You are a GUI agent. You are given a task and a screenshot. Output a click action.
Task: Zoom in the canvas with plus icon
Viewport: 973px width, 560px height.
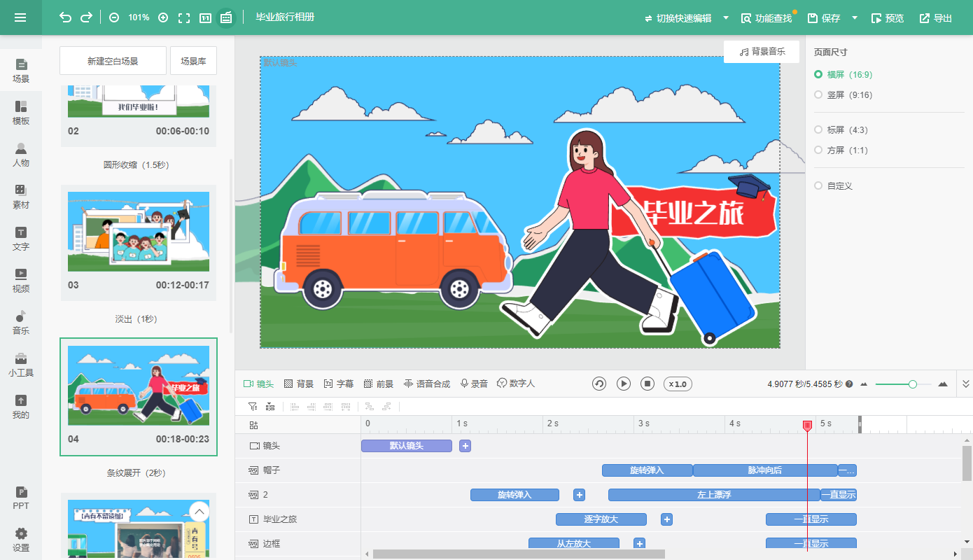163,17
